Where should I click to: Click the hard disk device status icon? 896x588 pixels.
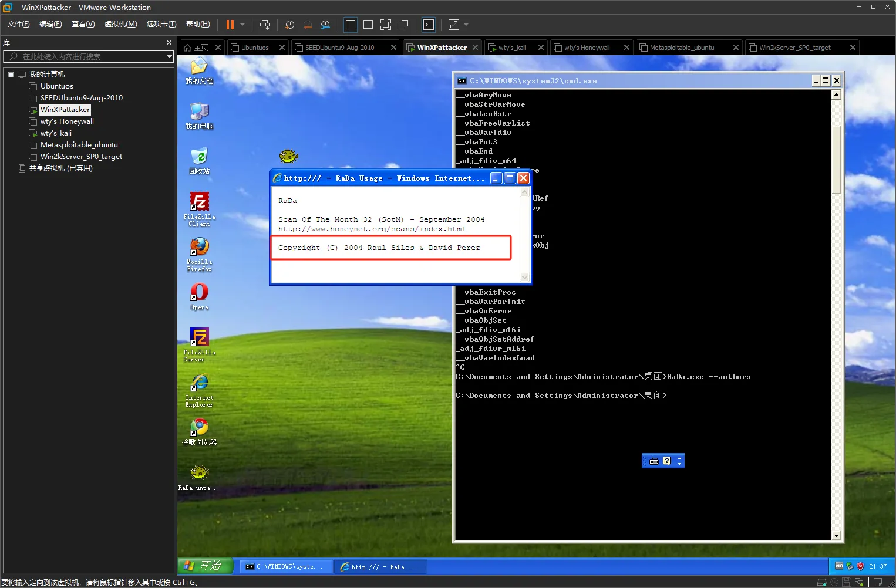pyautogui.click(x=821, y=582)
